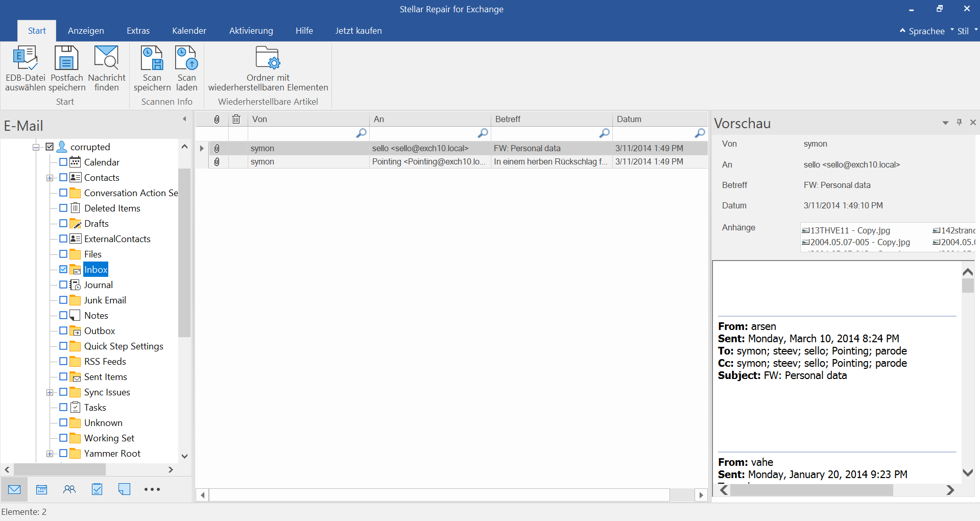Click Scan laden icon
This screenshot has width=980, height=521.
pos(186,68)
